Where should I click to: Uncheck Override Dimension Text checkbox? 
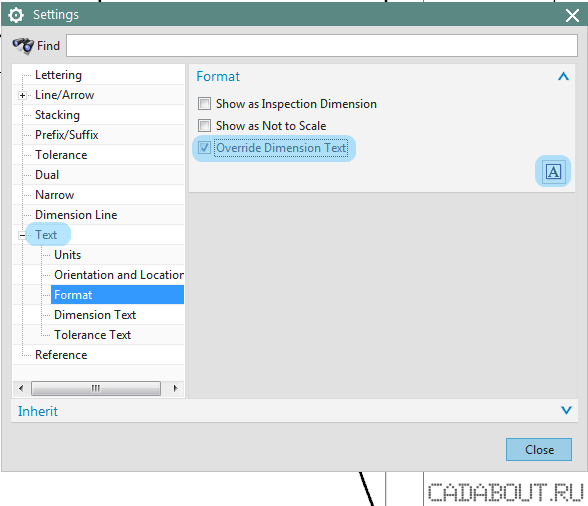coord(204,147)
